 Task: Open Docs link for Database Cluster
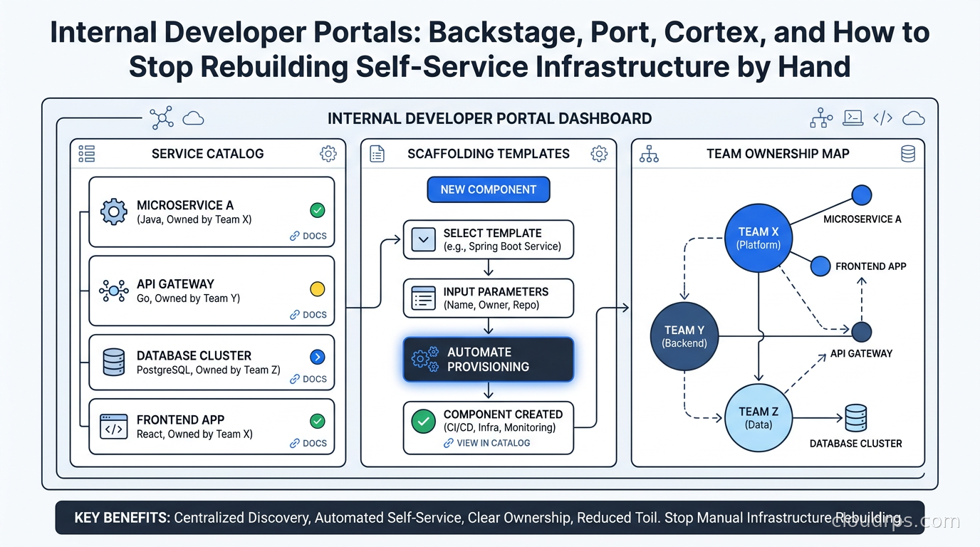308,379
